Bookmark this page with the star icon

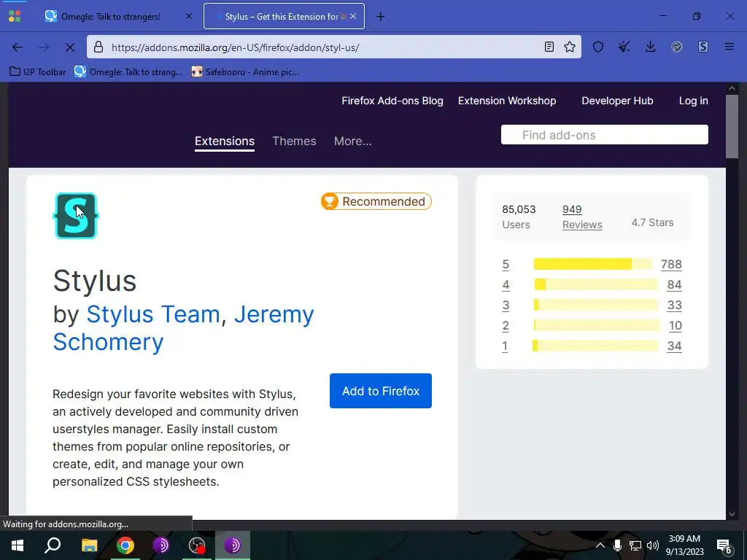tap(570, 47)
